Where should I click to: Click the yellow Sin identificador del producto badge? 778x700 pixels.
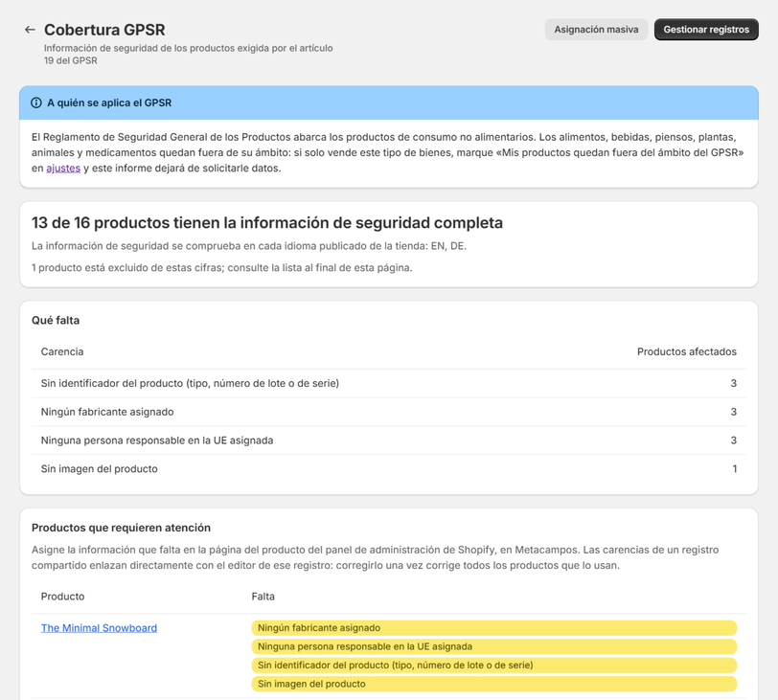[493, 666]
